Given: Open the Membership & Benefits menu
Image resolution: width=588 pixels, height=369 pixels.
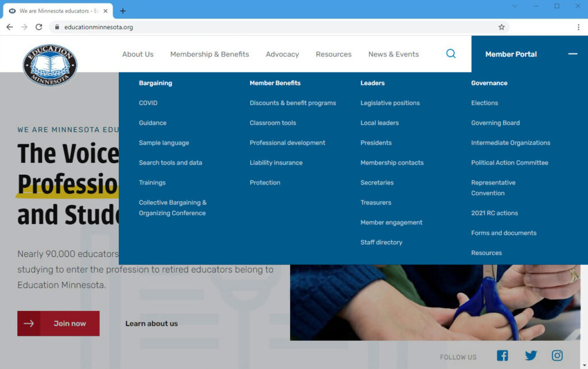Looking at the screenshot, I should tap(210, 54).
